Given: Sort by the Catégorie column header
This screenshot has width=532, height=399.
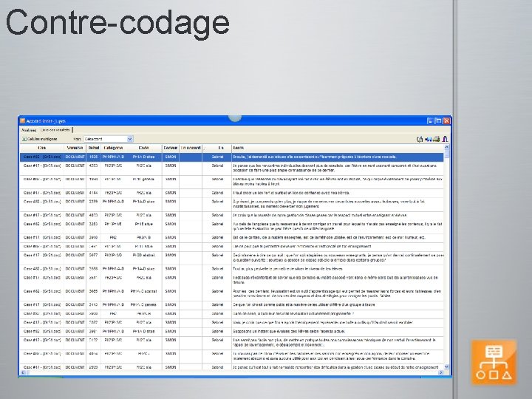Looking at the screenshot, I should point(113,149).
